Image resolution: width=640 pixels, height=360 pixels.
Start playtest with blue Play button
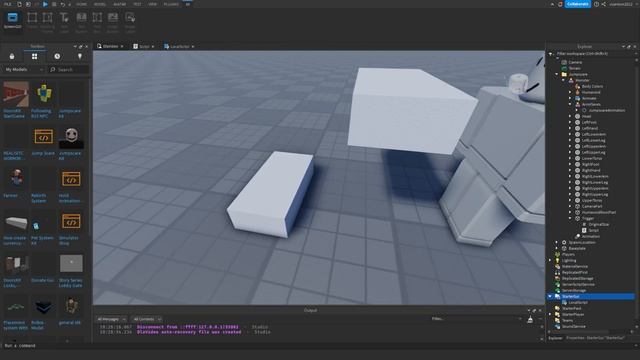point(45,4)
